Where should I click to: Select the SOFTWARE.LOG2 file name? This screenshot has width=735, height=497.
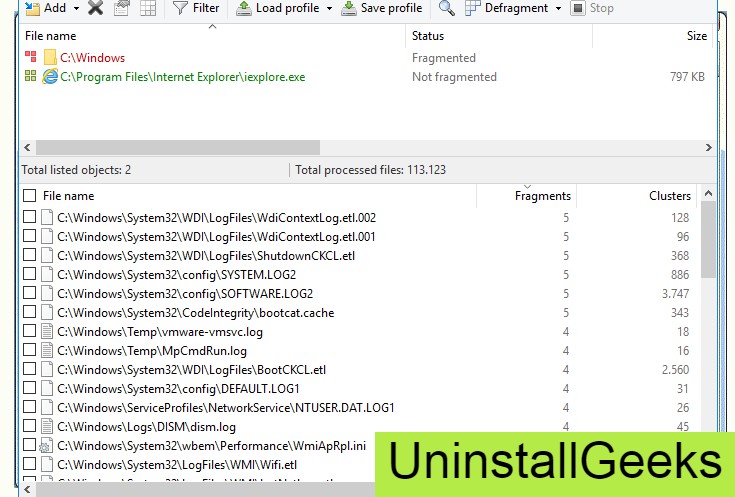point(185,294)
